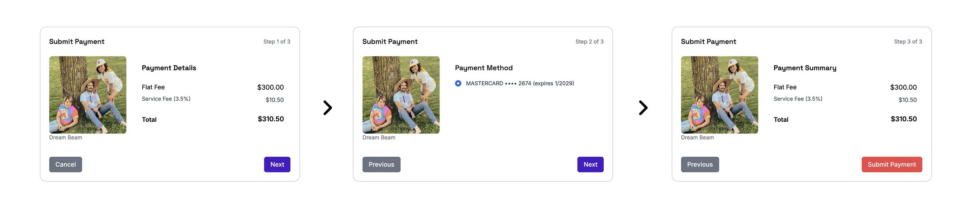Click the Service Fee (3.5%) line in Payment Summary
980x205 pixels.
click(x=798, y=99)
